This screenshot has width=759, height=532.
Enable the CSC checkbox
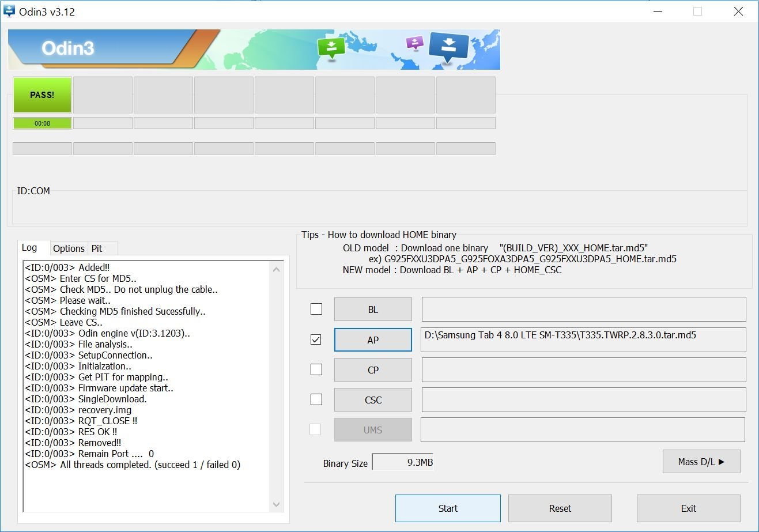click(316, 399)
